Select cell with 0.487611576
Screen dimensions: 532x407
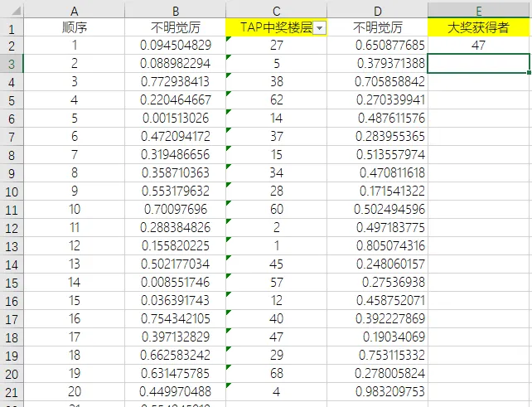pyautogui.click(x=377, y=119)
